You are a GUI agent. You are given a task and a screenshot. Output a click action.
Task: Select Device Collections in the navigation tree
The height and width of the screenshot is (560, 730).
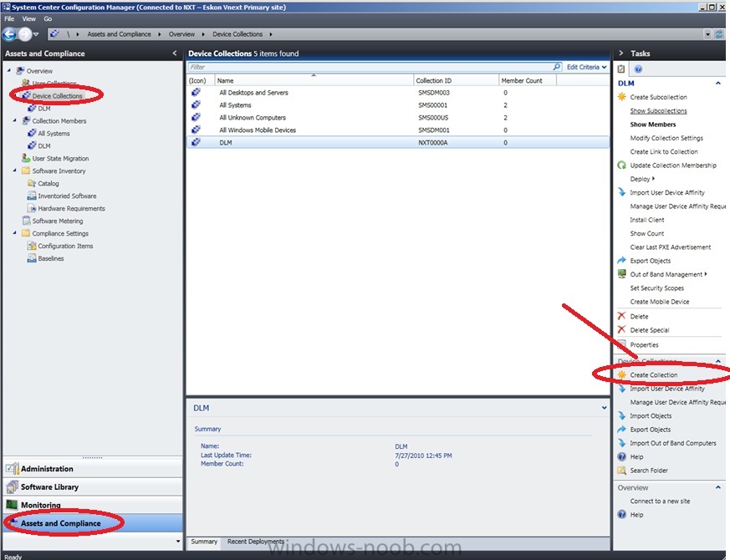pyautogui.click(x=57, y=96)
